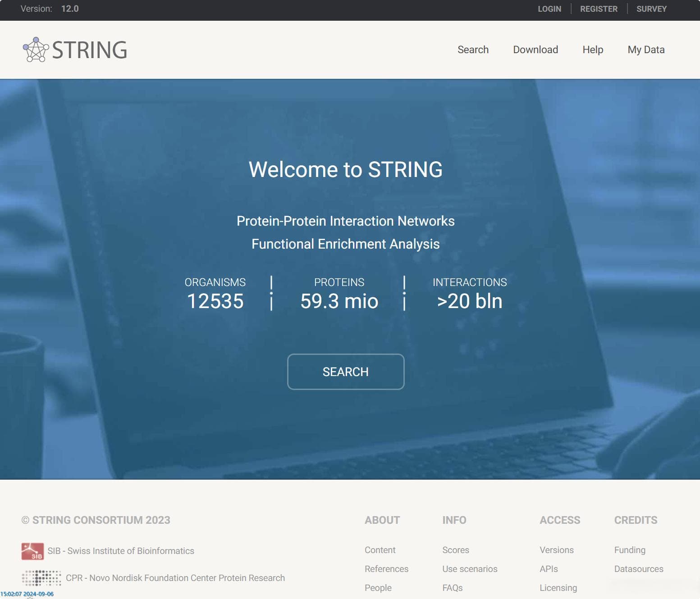The height and width of the screenshot is (599, 700).
Task: Click the STRING network logo icon
Action: point(36,50)
